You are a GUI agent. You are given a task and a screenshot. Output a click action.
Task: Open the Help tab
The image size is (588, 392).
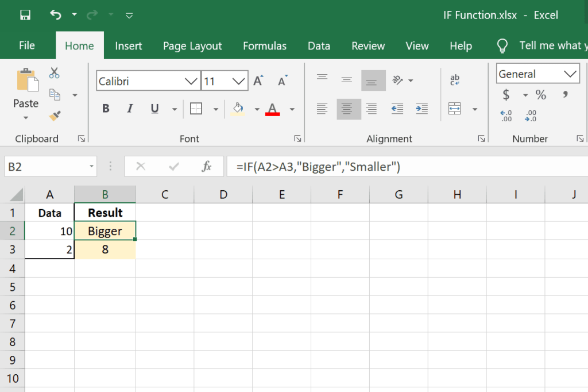(461, 46)
